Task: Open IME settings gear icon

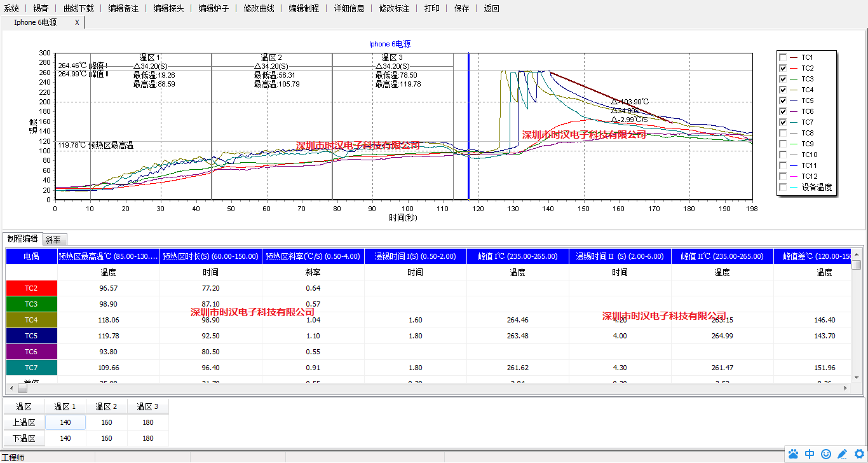Action: point(859,454)
